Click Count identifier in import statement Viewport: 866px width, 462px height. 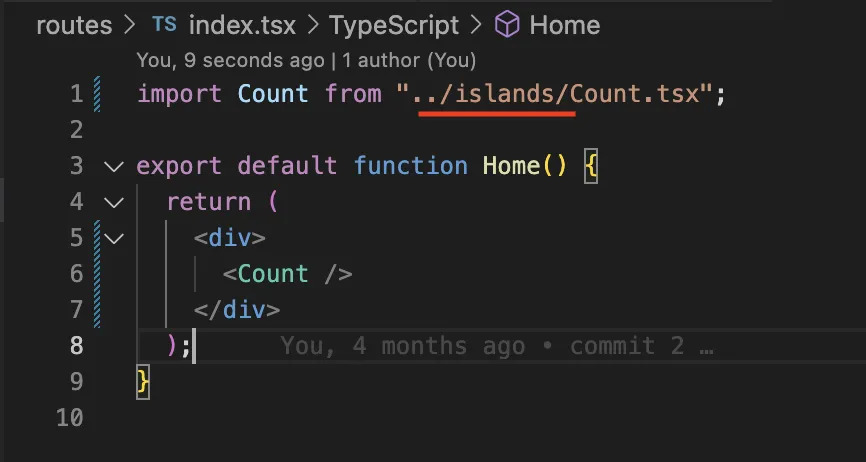[273, 94]
